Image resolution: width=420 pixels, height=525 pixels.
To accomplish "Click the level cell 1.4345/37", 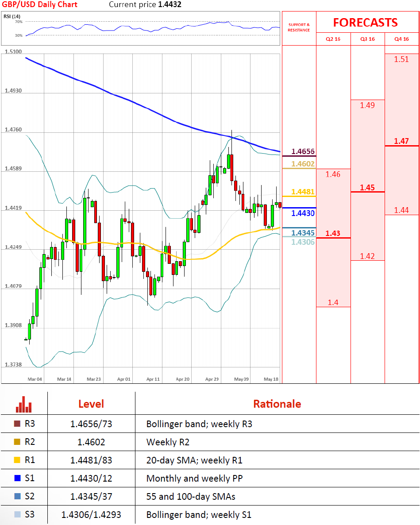I will [x=91, y=496].
